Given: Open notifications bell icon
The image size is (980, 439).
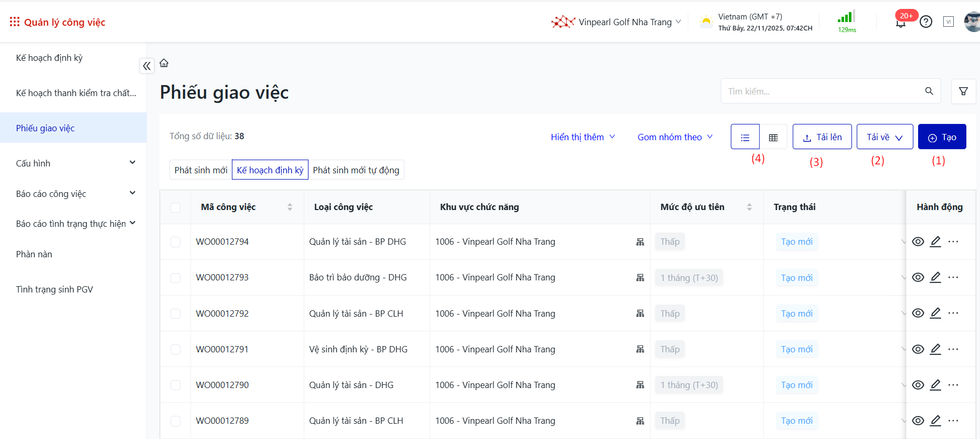Looking at the screenshot, I should 901,22.
